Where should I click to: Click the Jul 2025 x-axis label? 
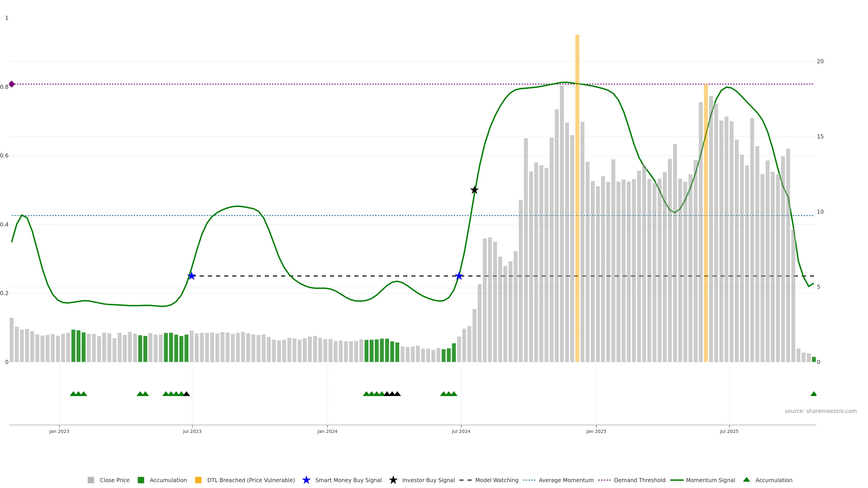[x=729, y=431]
